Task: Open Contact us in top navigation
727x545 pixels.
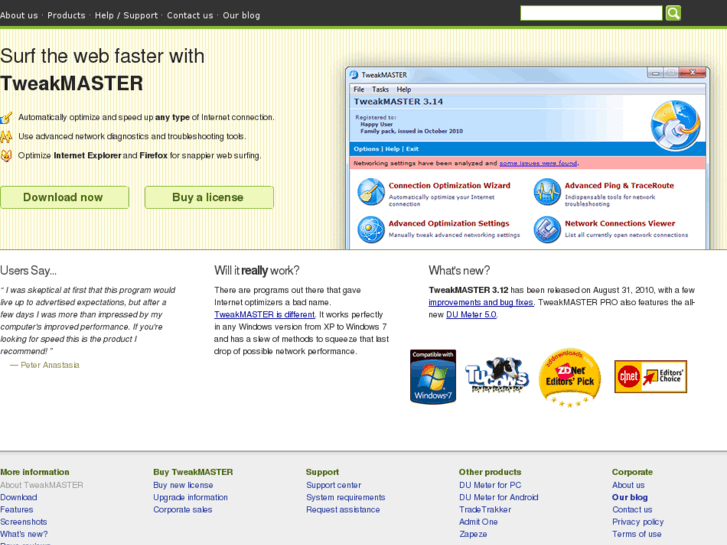Action: click(x=190, y=15)
